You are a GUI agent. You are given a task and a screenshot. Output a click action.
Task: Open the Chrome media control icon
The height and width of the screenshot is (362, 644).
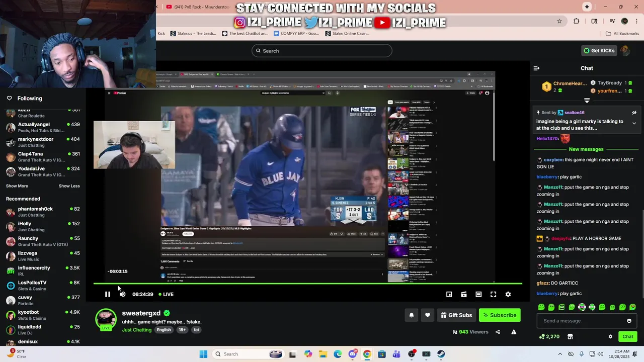(x=612, y=21)
